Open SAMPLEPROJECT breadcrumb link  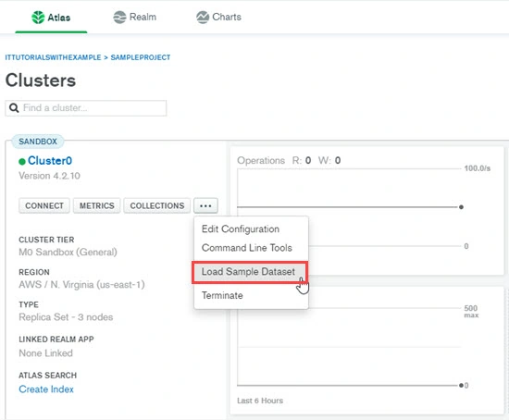coord(141,57)
